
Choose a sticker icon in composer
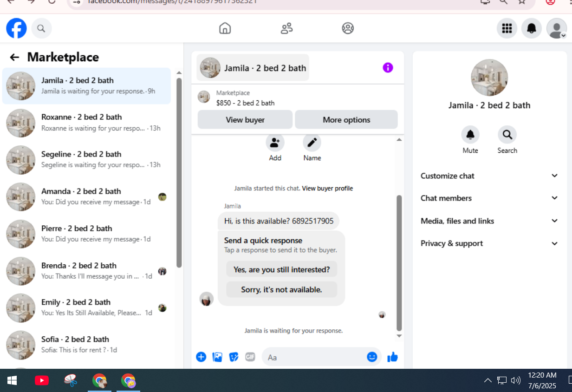pos(234,357)
